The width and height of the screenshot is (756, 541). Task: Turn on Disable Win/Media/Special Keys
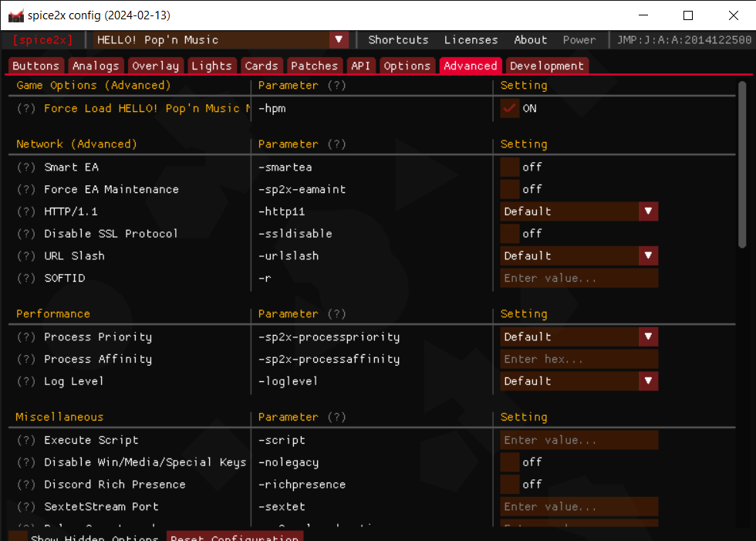tap(510, 462)
